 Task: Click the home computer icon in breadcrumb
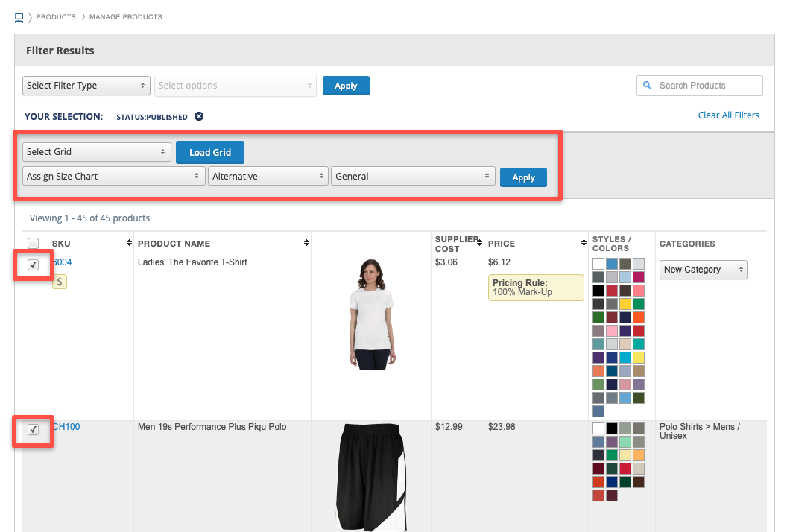coord(19,16)
